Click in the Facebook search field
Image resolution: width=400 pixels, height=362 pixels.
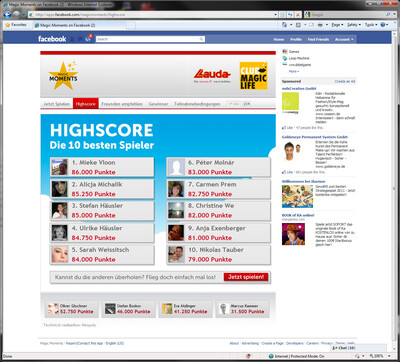148,39
